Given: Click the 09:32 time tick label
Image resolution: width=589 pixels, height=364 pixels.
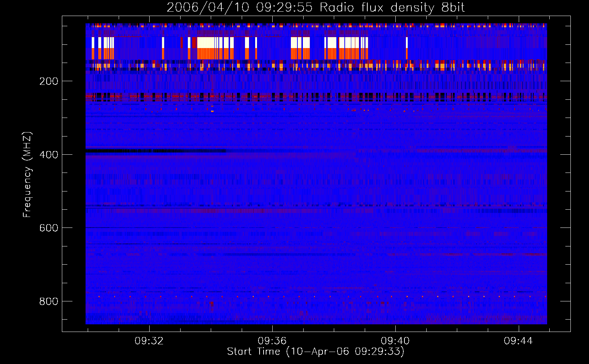Looking at the screenshot, I should click(x=149, y=341).
